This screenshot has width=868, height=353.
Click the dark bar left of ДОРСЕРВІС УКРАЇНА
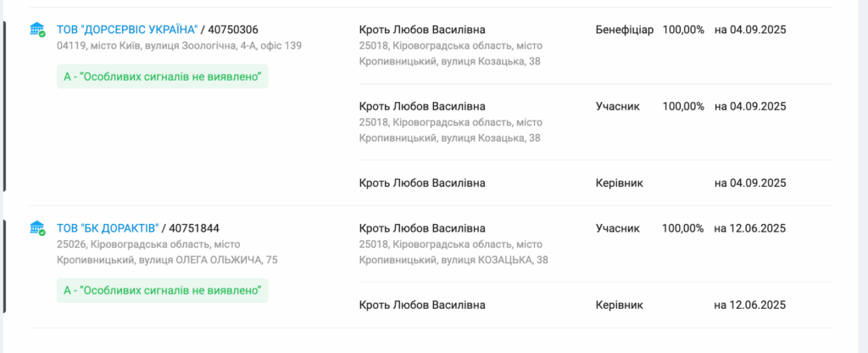[4, 106]
